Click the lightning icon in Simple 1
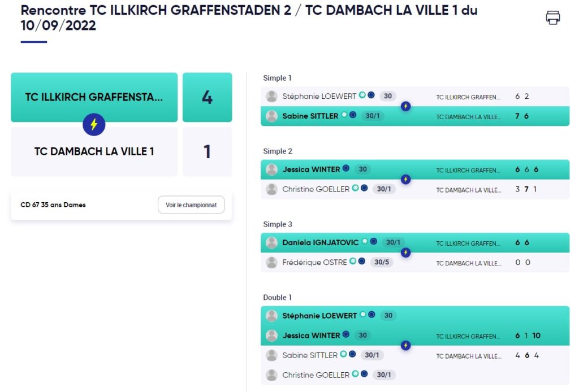Viewport: 579px width, 392px height. click(405, 106)
